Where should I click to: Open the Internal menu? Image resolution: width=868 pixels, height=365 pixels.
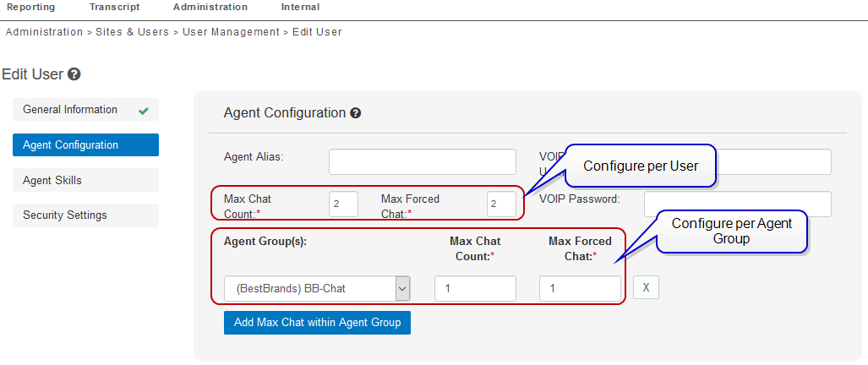tap(300, 7)
